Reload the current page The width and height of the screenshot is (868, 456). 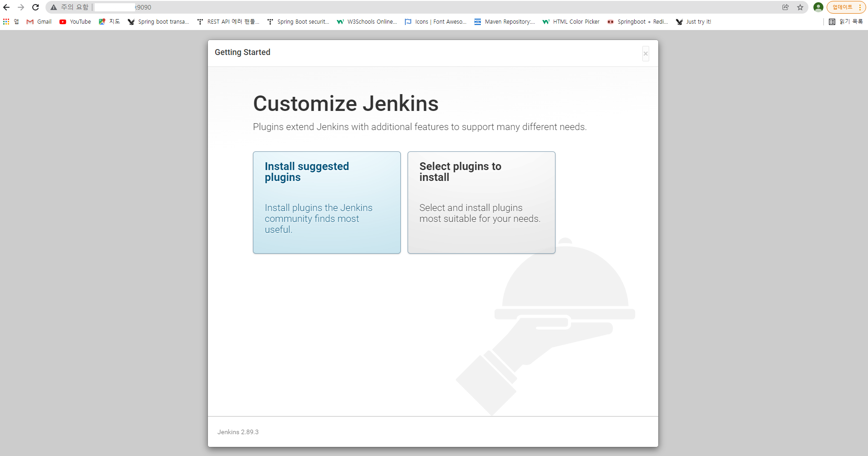coord(35,7)
